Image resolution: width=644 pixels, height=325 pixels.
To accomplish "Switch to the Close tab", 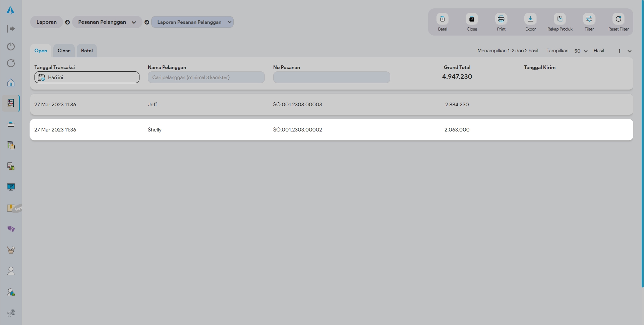I will click(64, 51).
